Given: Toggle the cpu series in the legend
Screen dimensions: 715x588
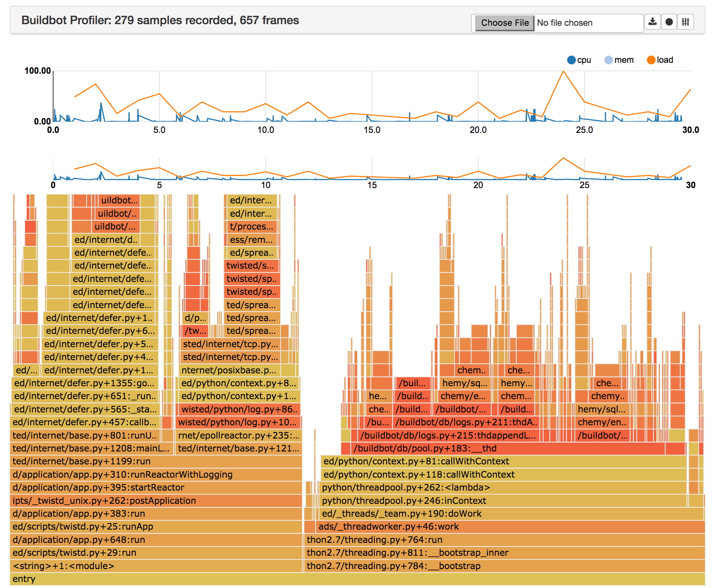Looking at the screenshot, I should (579, 60).
